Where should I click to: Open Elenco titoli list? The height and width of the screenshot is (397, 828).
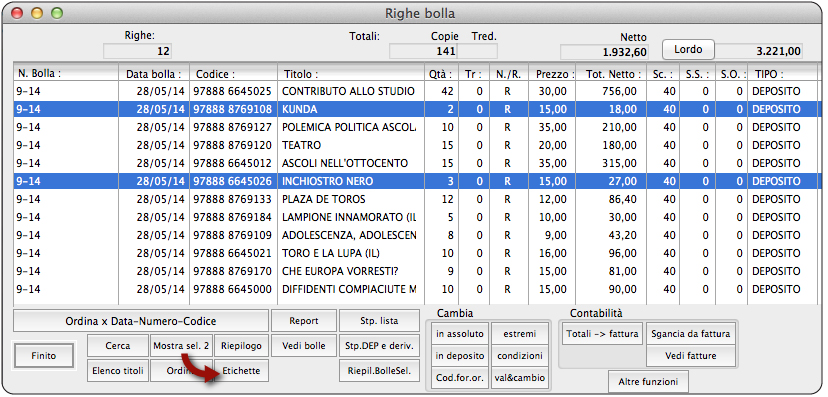pyautogui.click(x=118, y=371)
